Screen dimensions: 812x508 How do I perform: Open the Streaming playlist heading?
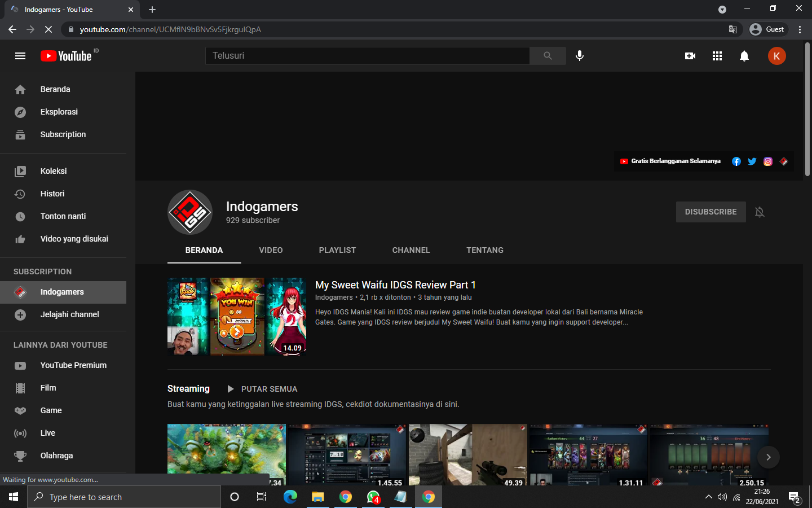tap(188, 388)
